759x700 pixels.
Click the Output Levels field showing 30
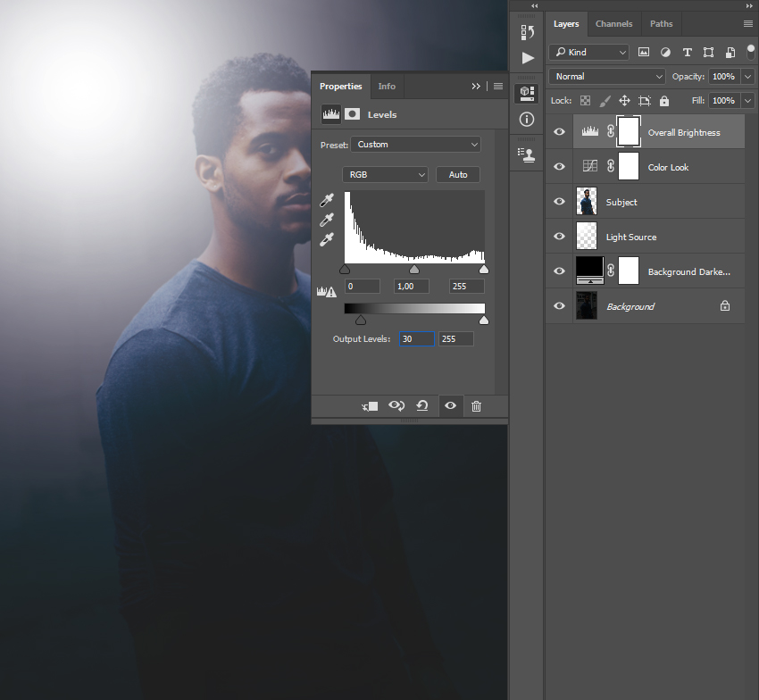(413, 339)
